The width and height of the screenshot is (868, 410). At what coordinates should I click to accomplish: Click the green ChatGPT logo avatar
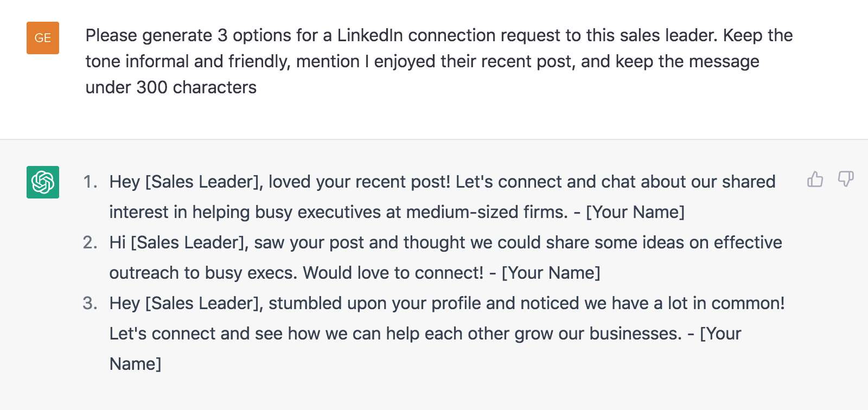coord(43,182)
